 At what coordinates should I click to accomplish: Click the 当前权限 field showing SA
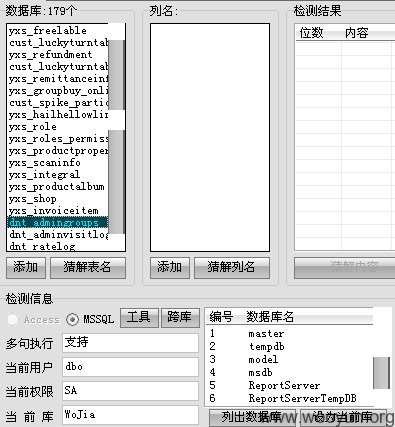tap(130, 391)
